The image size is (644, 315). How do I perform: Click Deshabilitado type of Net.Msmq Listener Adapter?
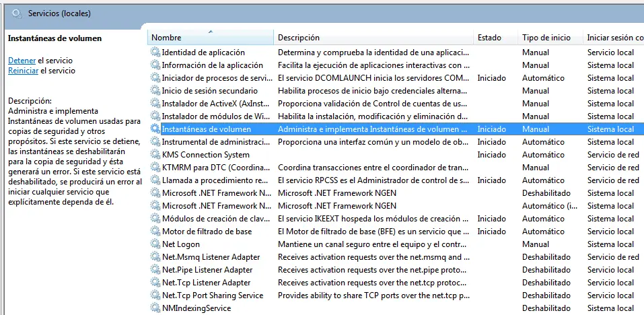[x=546, y=256]
